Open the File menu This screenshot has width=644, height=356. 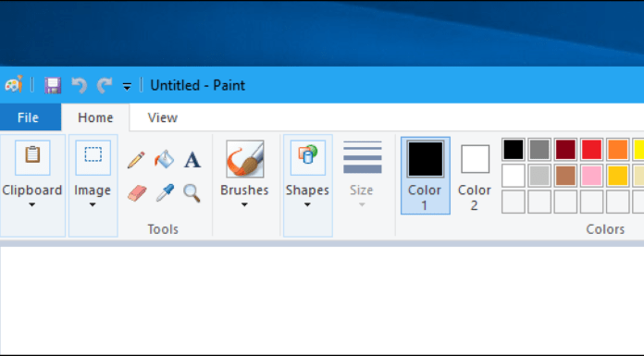click(x=29, y=117)
